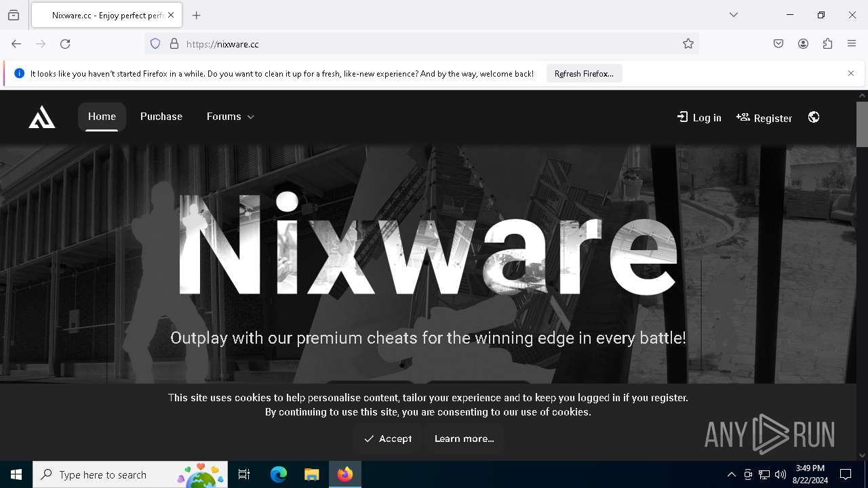Open the Purchase page
The image size is (868, 488).
161,117
